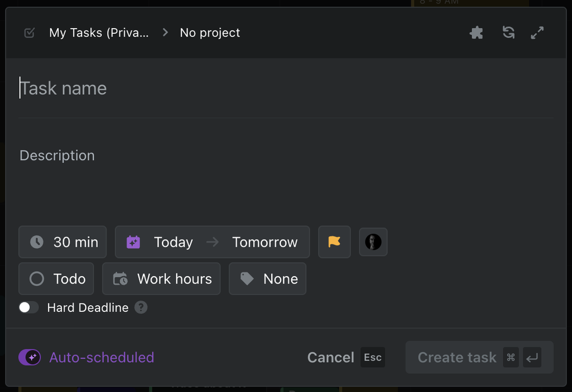This screenshot has height=392, width=572.
Task: Click the Tomorrow deadline date
Action: [x=265, y=242]
